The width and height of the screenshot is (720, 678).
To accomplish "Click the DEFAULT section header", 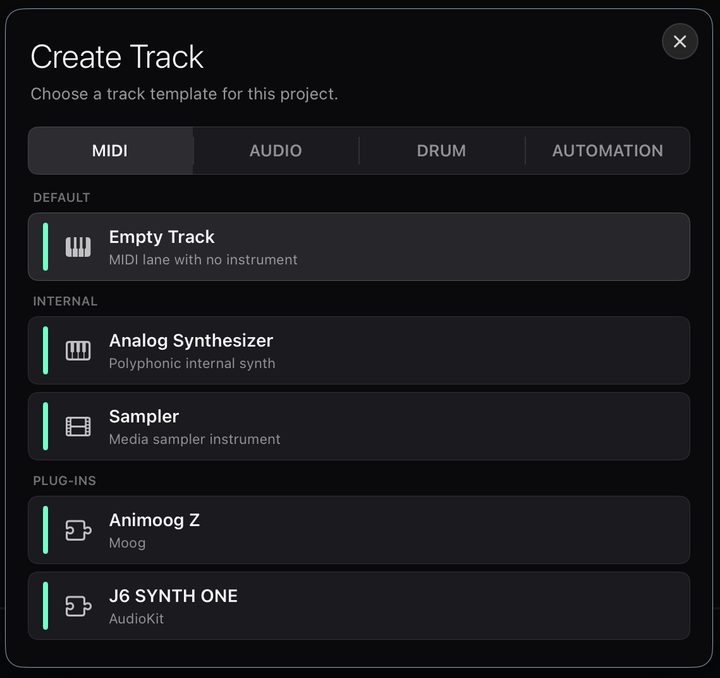I will (62, 198).
